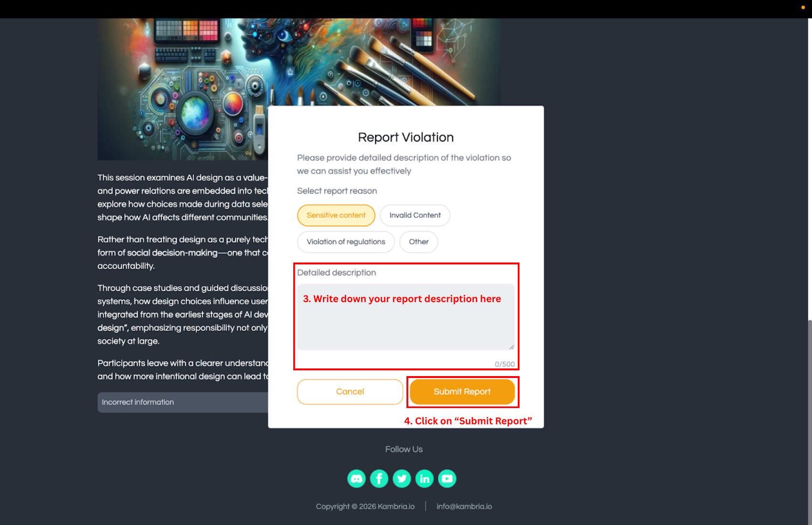Click the orange dot indicator at top right
Image resolution: width=812 pixels, height=525 pixels.
(803, 8)
